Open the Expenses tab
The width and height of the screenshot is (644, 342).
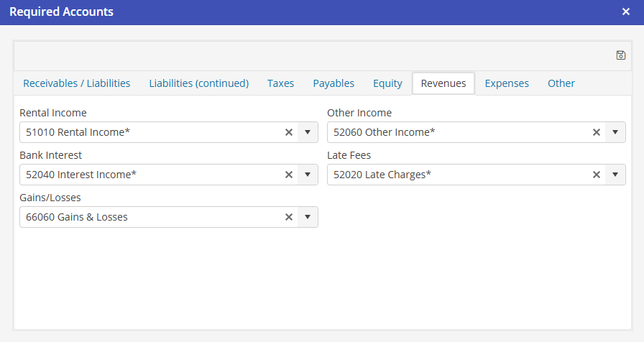point(507,83)
